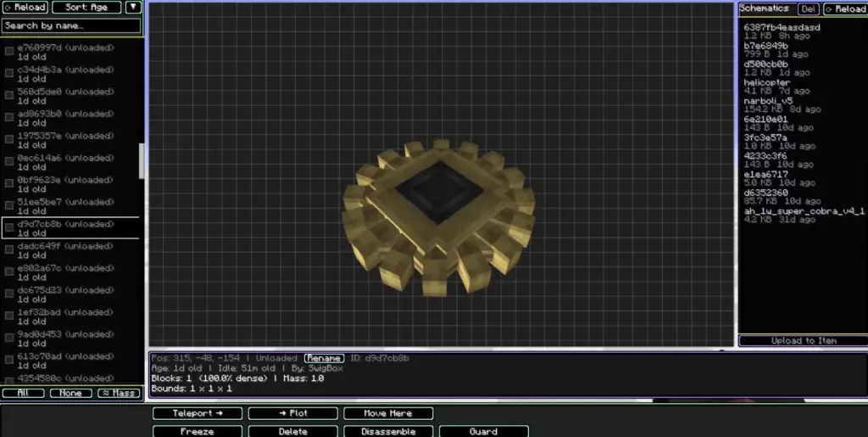Select the dadc649f (unloaded) row
Screen dimensions: 868x437
[x=71, y=250]
